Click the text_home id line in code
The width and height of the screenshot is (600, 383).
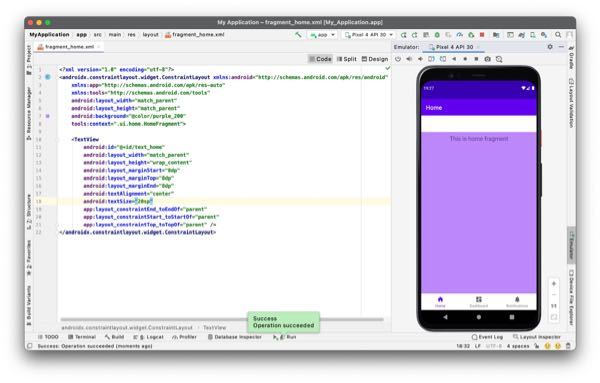124,147
